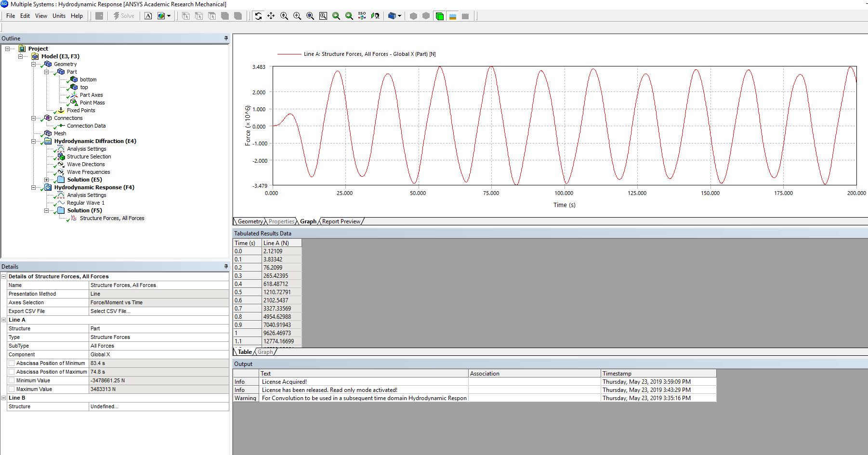
Task: Click the New Text Annotation icon
Action: coord(147,16)
